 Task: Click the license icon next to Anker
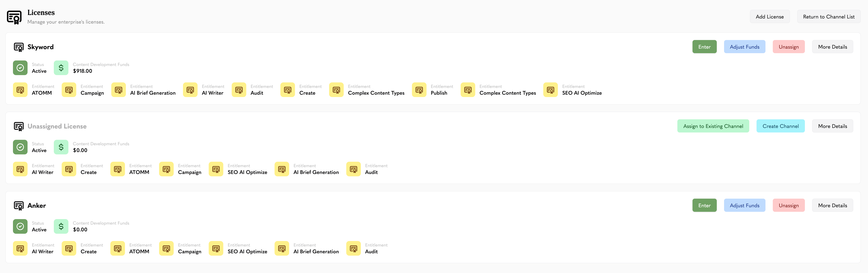click(19, 206)
